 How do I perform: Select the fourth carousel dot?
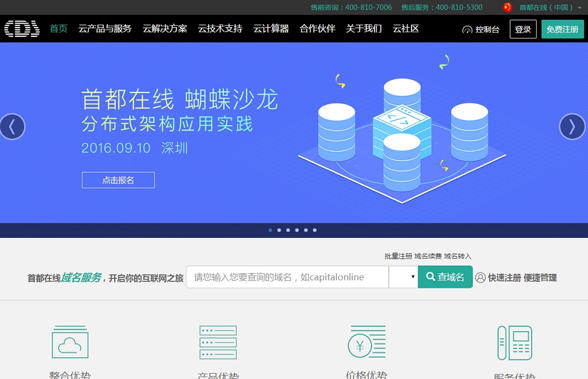(297, 230)
